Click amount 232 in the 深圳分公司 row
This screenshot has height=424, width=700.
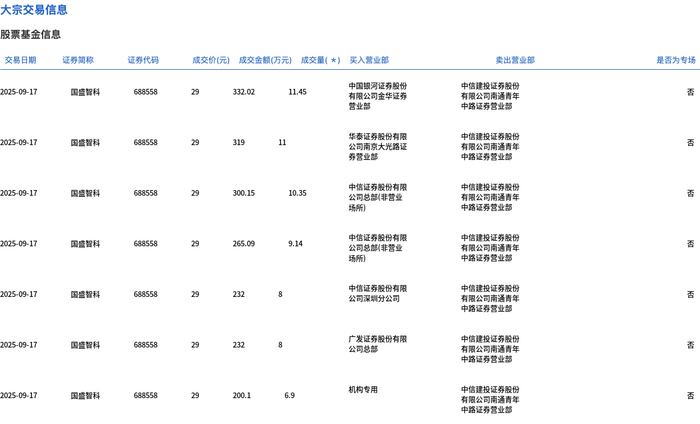(x=239, y=295)
